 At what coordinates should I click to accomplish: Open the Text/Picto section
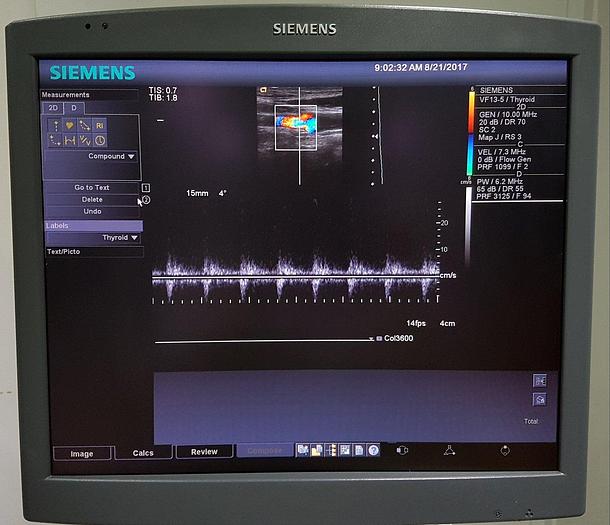point(95,252)
